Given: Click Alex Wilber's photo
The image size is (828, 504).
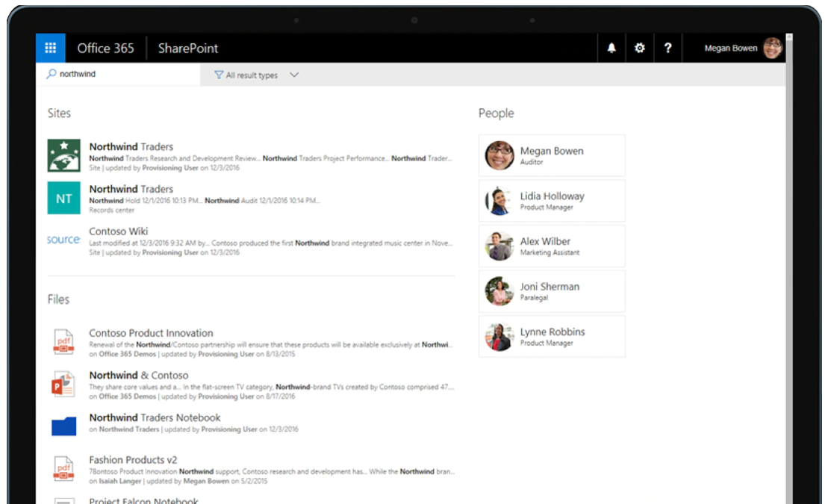Looking at the screenshot, I should [499, 246].
